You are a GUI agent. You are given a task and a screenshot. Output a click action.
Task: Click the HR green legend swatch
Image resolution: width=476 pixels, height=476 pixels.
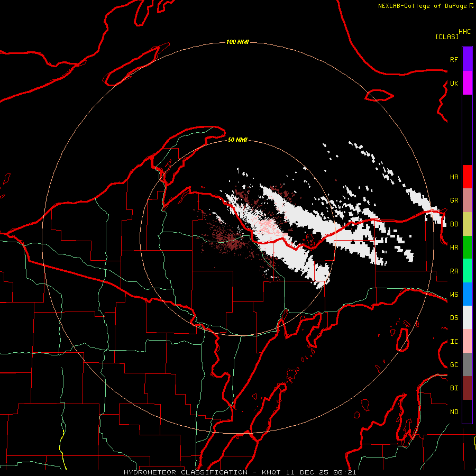point(467,248)
